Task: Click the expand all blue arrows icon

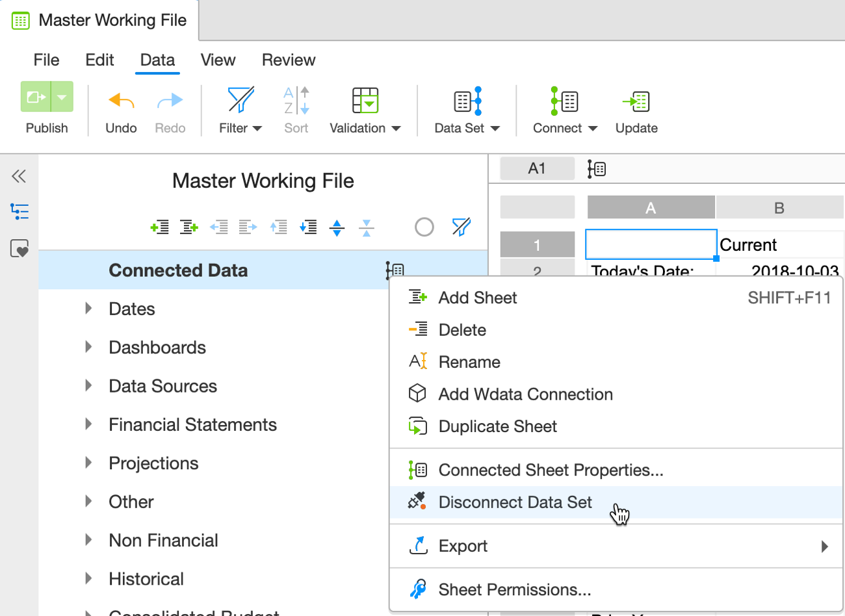Action: [x=337, y=227]
